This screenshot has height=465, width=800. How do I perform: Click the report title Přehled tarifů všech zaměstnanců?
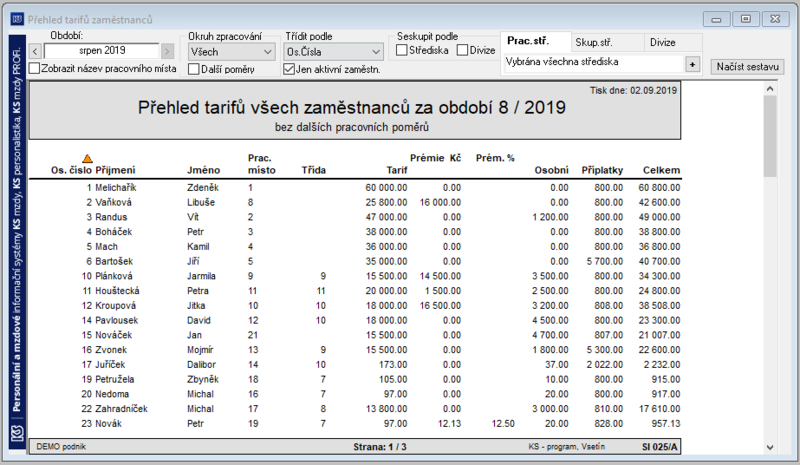click(352, 108)
